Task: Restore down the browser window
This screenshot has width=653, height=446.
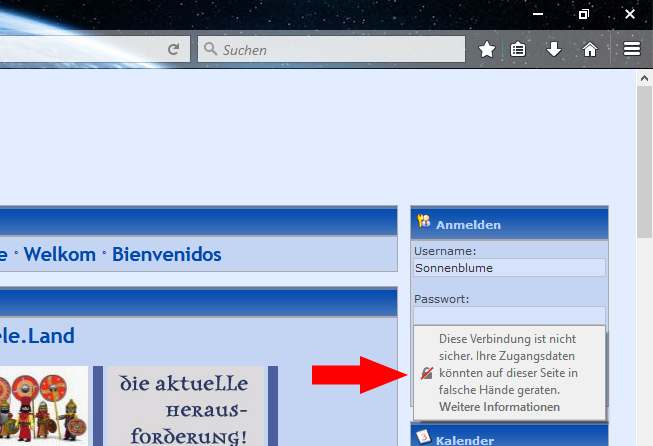Action: click(x=584, y=14)
